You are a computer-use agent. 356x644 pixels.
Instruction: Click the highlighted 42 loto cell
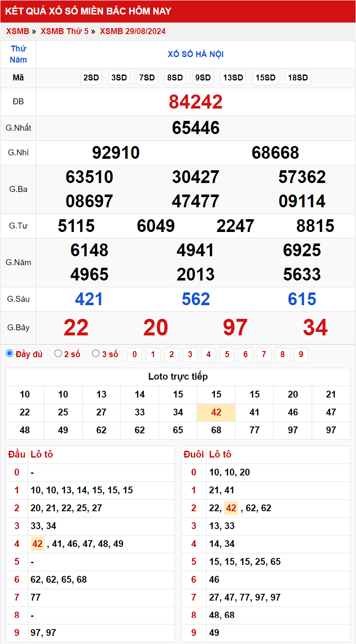[x=216, y=412]
